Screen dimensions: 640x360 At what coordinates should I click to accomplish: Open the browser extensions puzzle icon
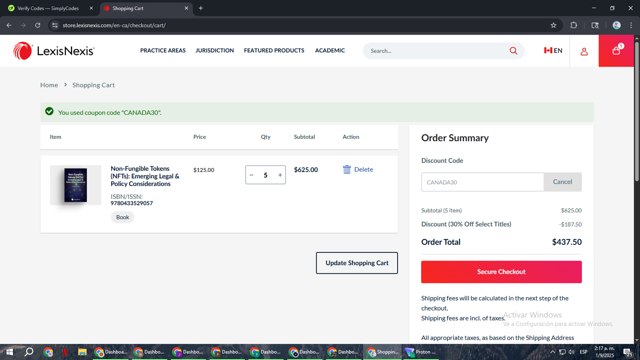573,25
